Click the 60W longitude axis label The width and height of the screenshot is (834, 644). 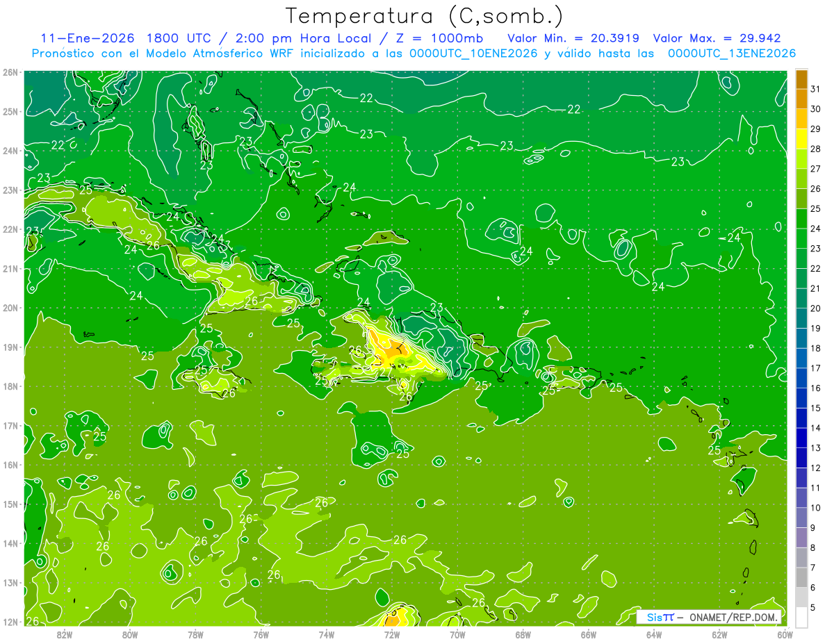[x=785, y=634]
